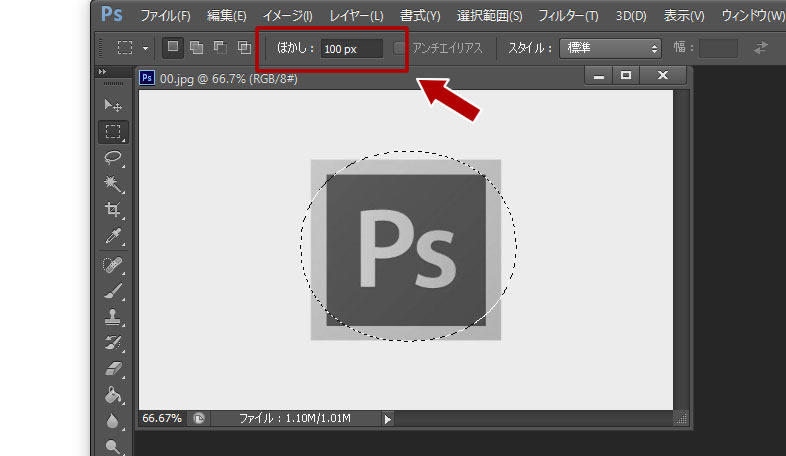Screen dimensions: 786x456
Task: Select the Move tool
Action: pos(113,105)
